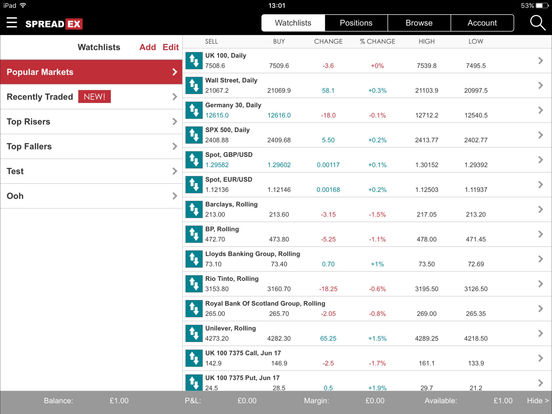Switch to the Watchlists tab
552x414 pixels.
tap(293, 23)
